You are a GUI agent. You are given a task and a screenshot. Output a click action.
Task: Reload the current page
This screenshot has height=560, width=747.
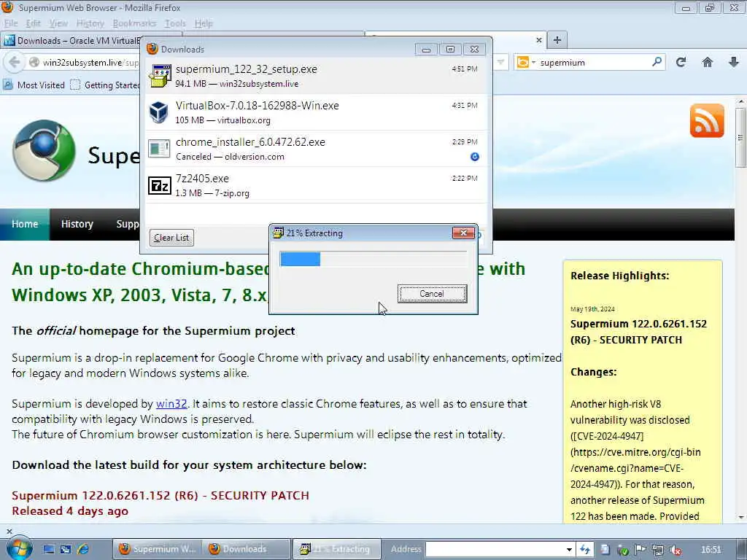681,63
